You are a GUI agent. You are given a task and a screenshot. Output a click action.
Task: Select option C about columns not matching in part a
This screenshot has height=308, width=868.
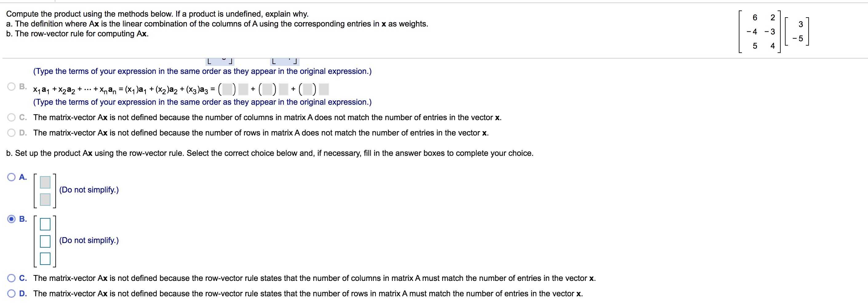point(11,117)
